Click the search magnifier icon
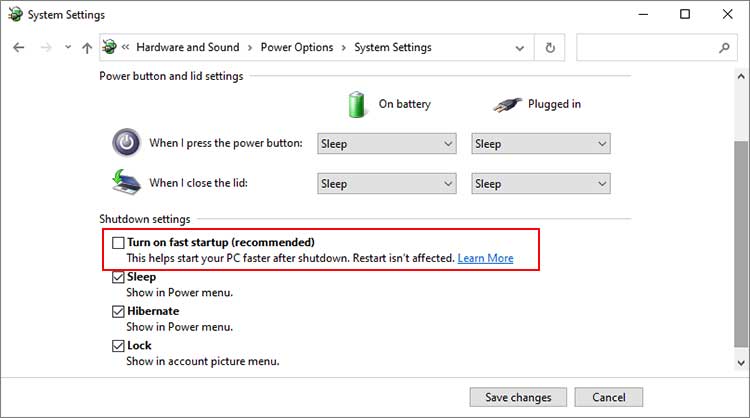750x418 pixels. pos(725,47)
